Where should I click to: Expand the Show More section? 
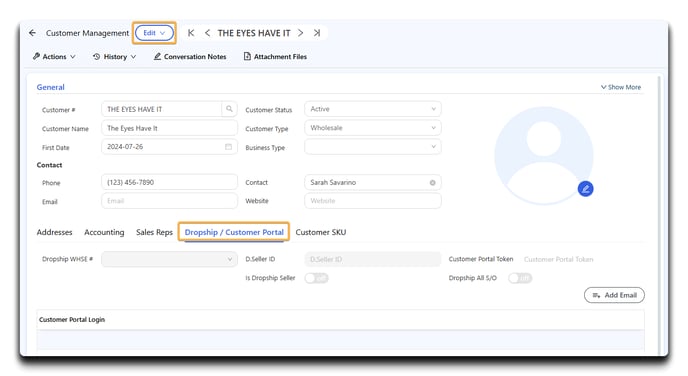point(621,87)
